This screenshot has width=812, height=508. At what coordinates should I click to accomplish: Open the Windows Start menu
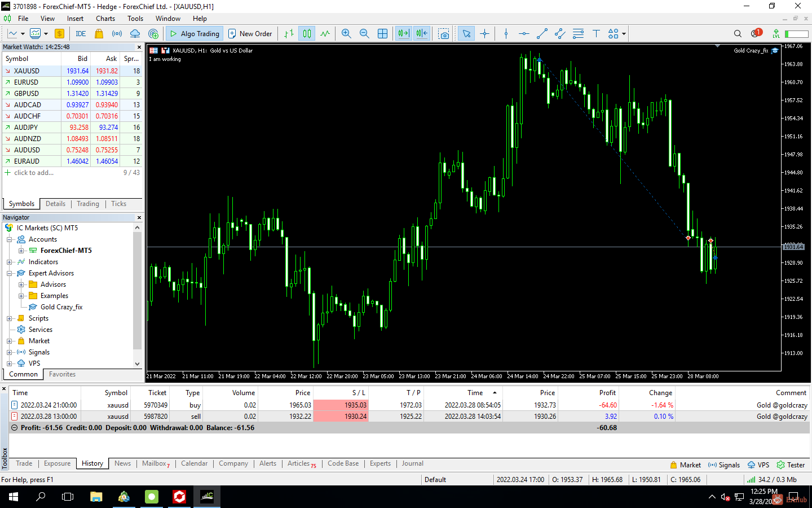pos(14,497)
